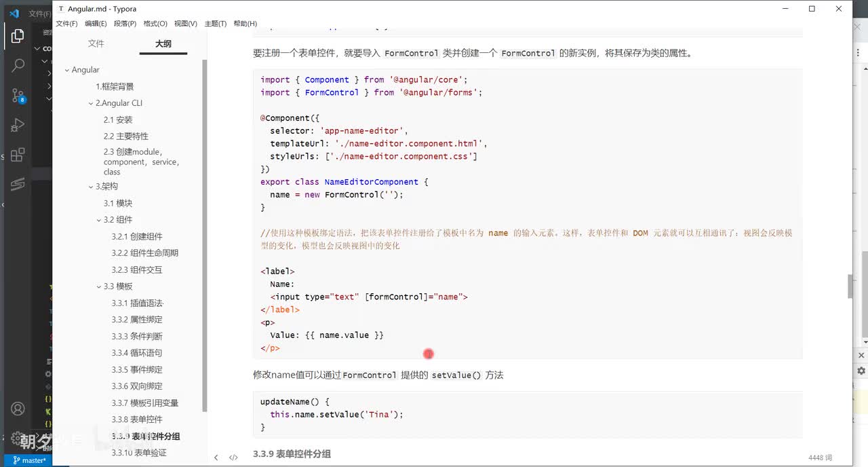The width and height of the screenshot is (868, 467).
Task: Click the VS Code 文件(F) menu behind Typora
Action: tap(39, 14)
